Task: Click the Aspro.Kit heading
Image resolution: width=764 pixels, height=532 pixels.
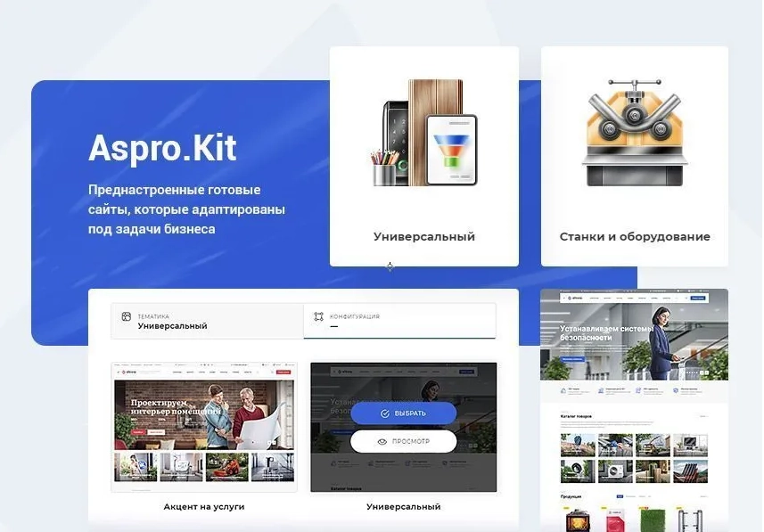Action: click(163, 148)
